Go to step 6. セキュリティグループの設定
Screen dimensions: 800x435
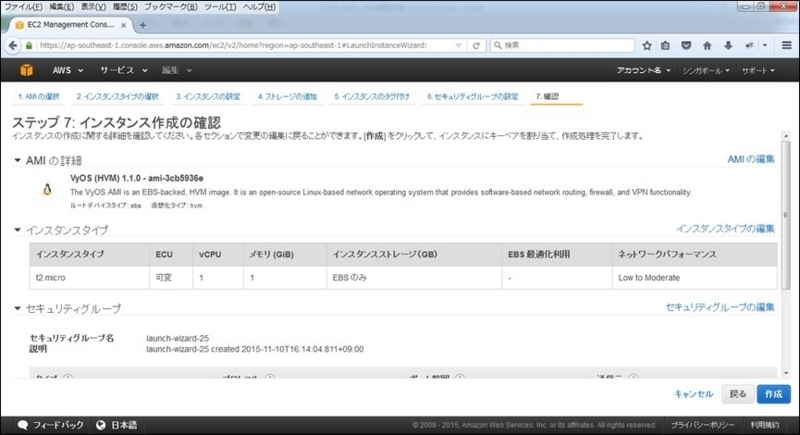click(472, 96)
